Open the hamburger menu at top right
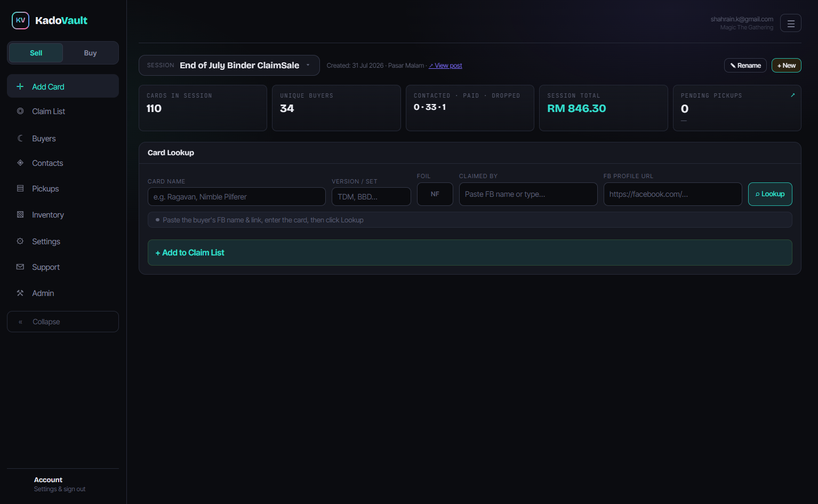The height and width of the screenshot is (504, 818). [x=791, y=23]
